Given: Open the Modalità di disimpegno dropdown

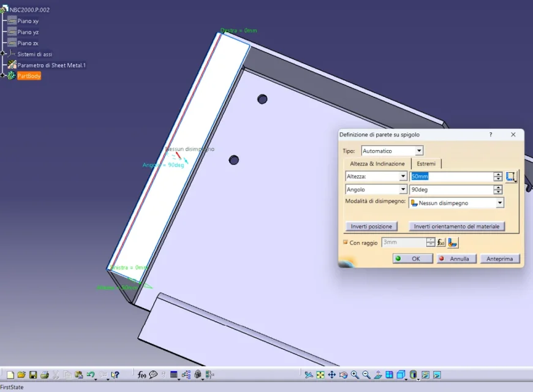Looking at the screenshot, I should pos(500,203).
